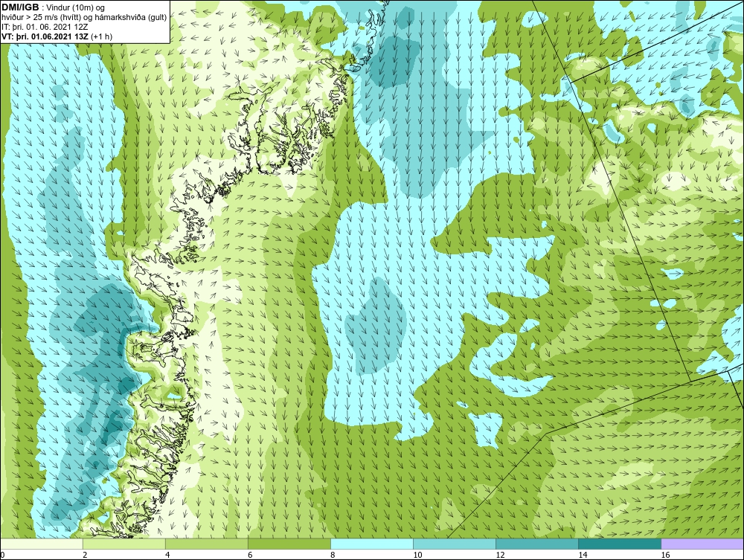Click the legend scale label '10'
744x560 pixels.
tap(417, 555)
